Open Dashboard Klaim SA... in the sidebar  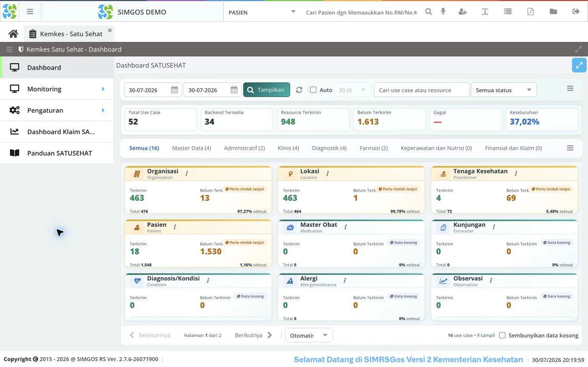click(x=56, y=132)
